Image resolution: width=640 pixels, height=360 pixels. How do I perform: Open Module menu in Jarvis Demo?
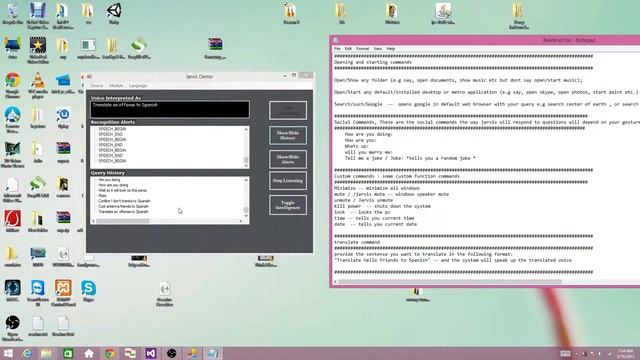(x=116, y=86)
